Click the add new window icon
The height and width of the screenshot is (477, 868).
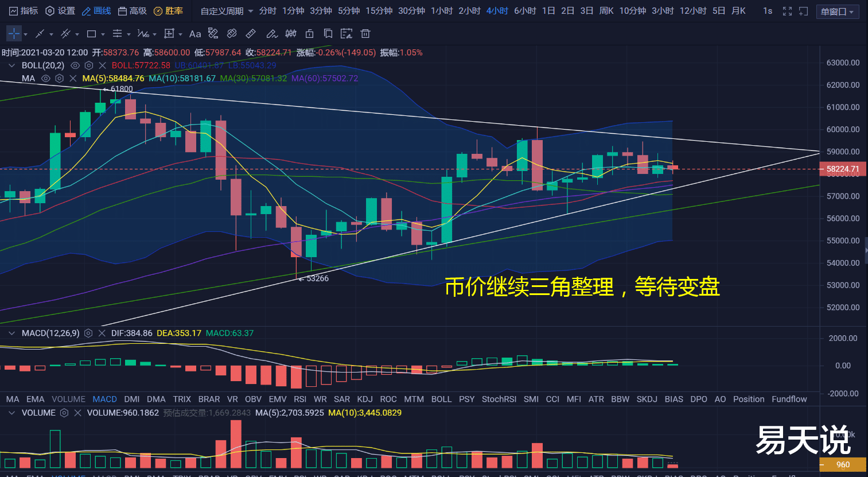pyautogui.click(x=803, y=11)
